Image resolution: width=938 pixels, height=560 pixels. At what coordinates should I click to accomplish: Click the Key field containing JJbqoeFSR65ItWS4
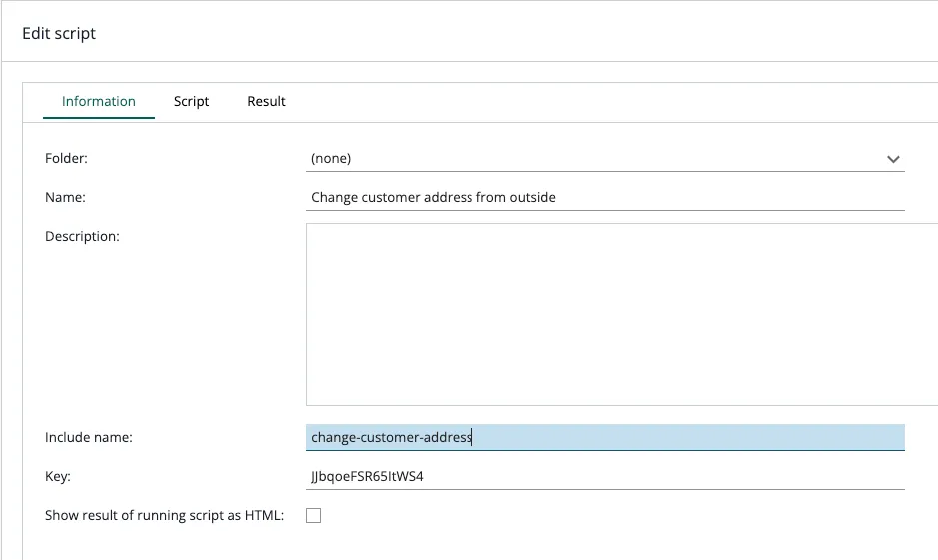pos(604,477)
